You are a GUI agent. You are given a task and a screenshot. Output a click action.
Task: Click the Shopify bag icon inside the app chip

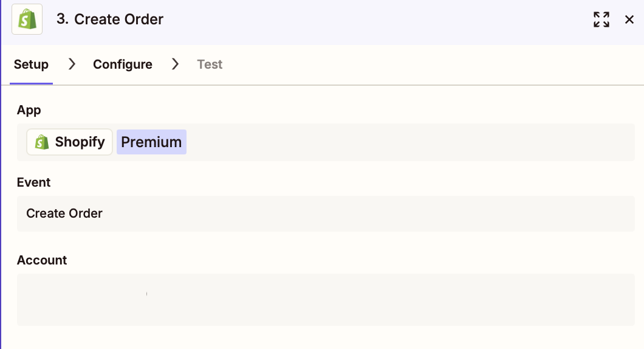pyautogui.click(x=42, y=142)
